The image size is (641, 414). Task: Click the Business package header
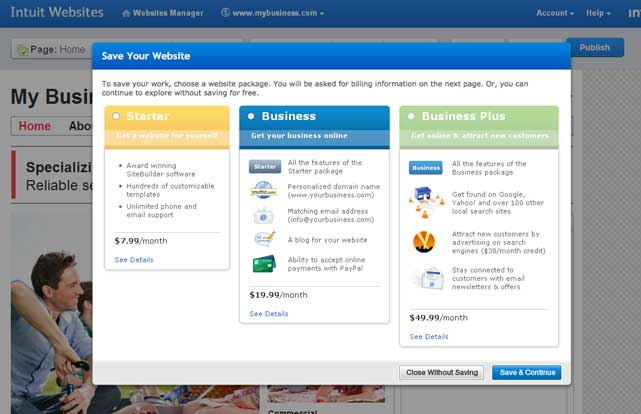(x=314, y=127)
